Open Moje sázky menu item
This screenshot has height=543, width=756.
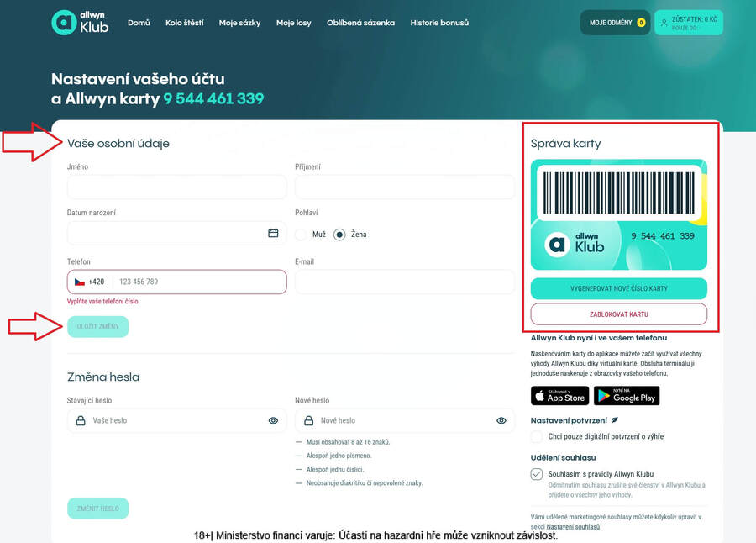[239, 23]
